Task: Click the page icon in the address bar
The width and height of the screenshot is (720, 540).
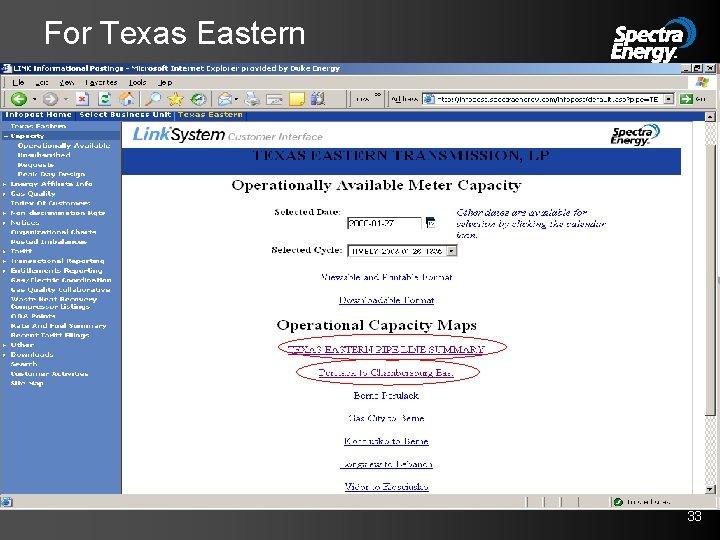Action: pyautogui.click(x=428, y=99)
